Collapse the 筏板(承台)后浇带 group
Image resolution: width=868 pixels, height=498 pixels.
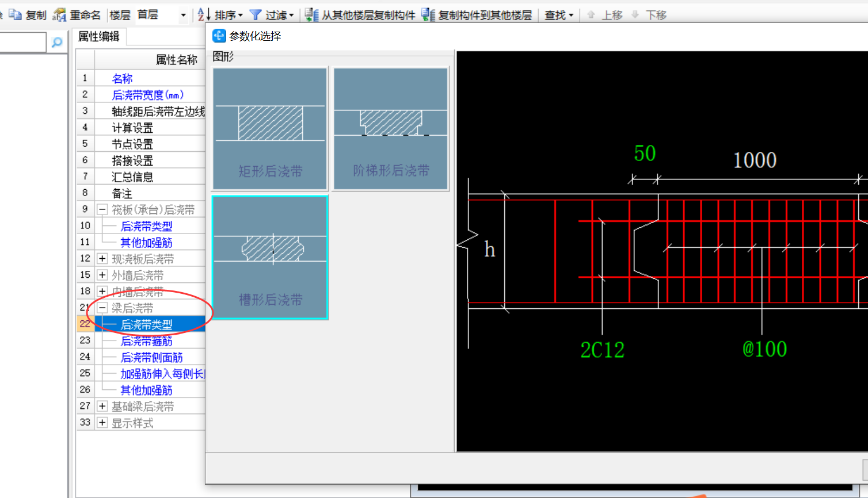coord(102,210)
